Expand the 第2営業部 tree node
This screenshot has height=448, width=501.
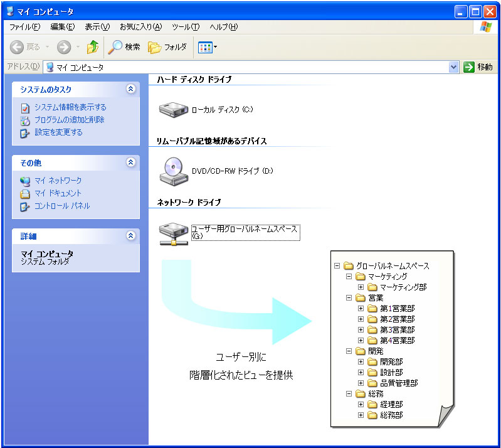click(361, 319)
